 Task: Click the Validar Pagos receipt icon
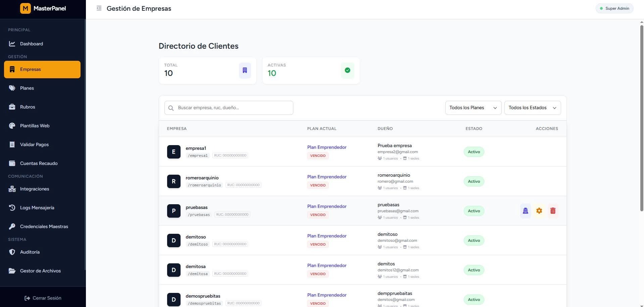12,144
